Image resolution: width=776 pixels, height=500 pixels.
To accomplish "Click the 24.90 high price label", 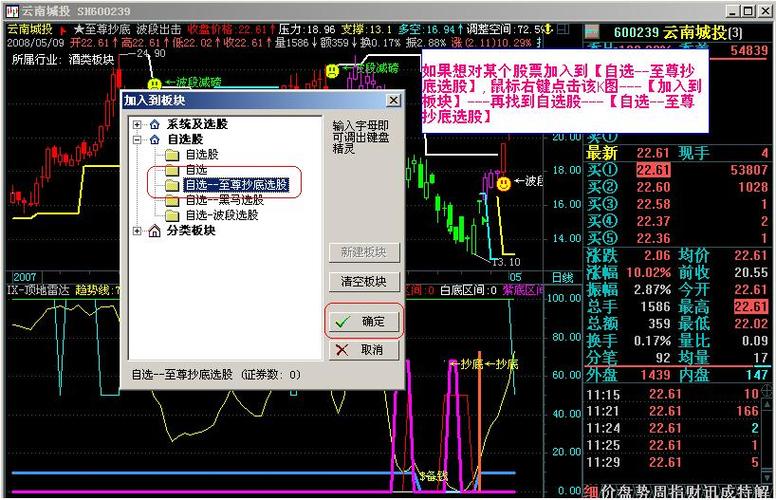I will 151,53.
